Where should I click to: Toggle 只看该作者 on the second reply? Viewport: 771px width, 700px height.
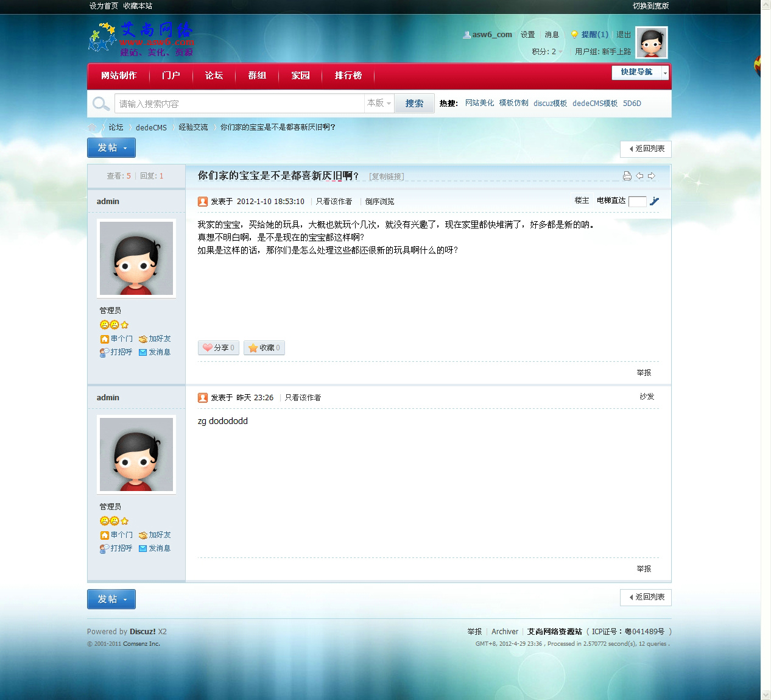click(303, 397)
